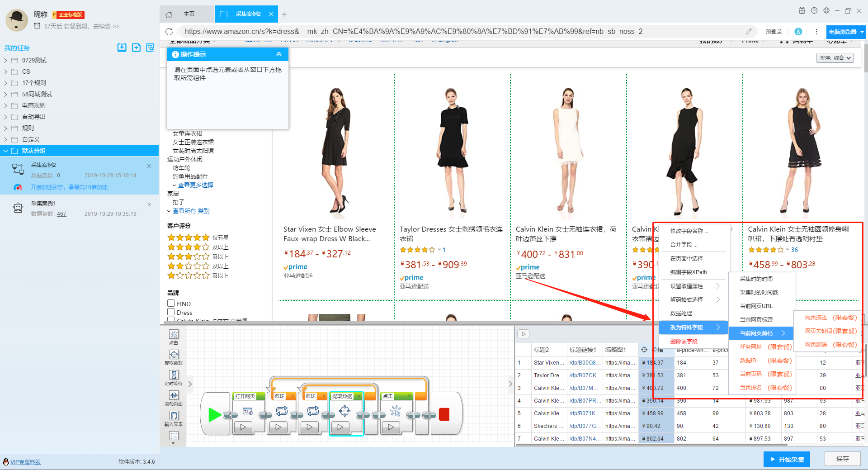Delete the 提取数据 workflow step
The image size is (868, 470).
click(359, 396)
